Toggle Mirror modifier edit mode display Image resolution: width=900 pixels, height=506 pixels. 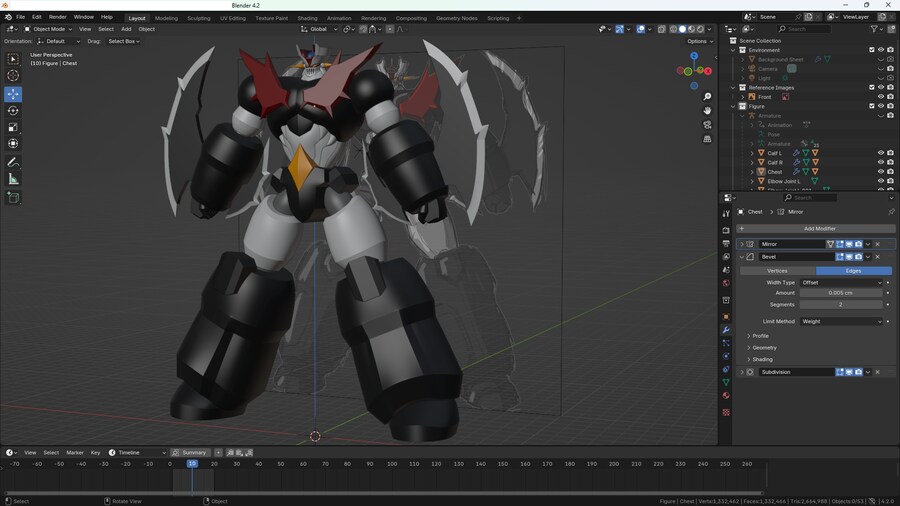point(840,244)
